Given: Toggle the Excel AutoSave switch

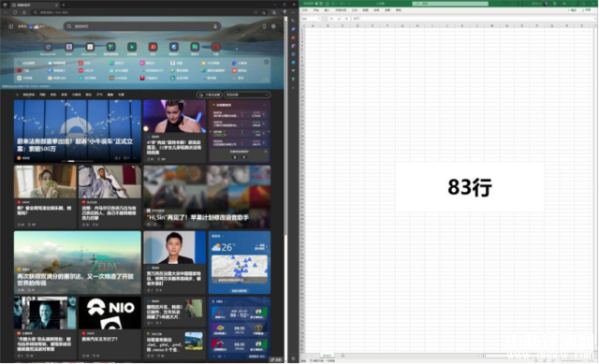Looking at the screenshot, I should point(318,4).
